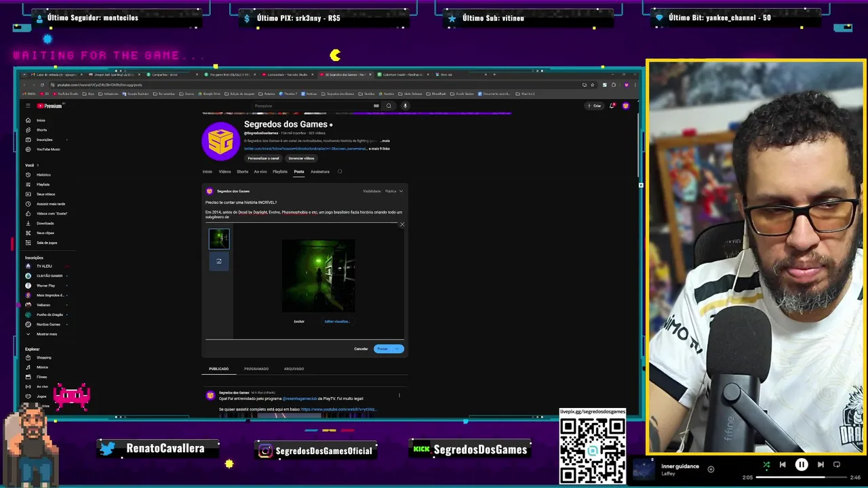Click Gerenciar vídeos button
Screen dimensions: 868x488
tap(301, 159)
